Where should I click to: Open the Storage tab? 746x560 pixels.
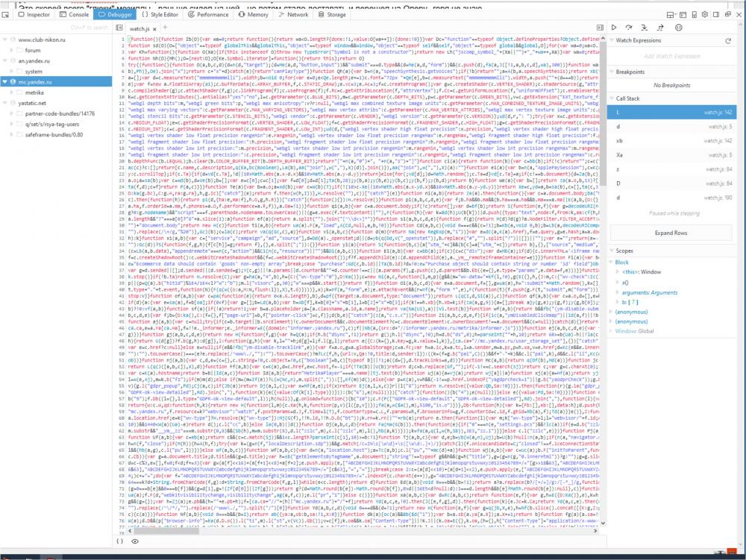click(x=332, y=15)
